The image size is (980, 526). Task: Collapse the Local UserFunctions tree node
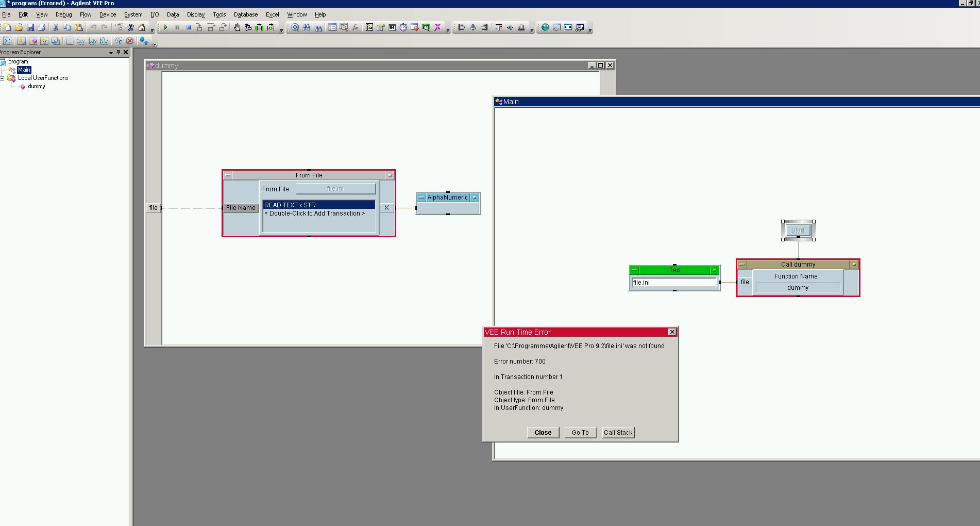(3, 78)
